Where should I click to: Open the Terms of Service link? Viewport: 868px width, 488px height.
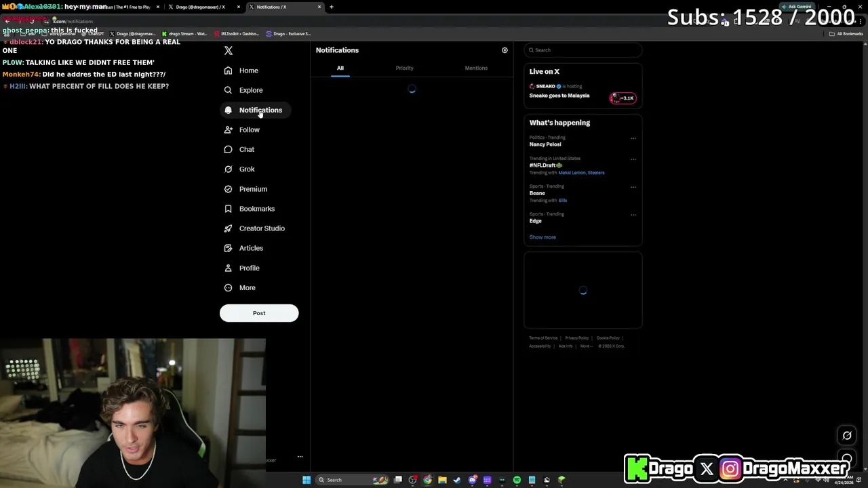pyautogui.click(x=543, y=338)
